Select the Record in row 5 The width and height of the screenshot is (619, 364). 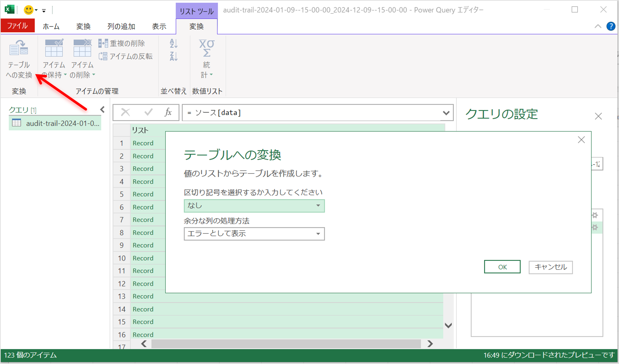click(143, 194)
